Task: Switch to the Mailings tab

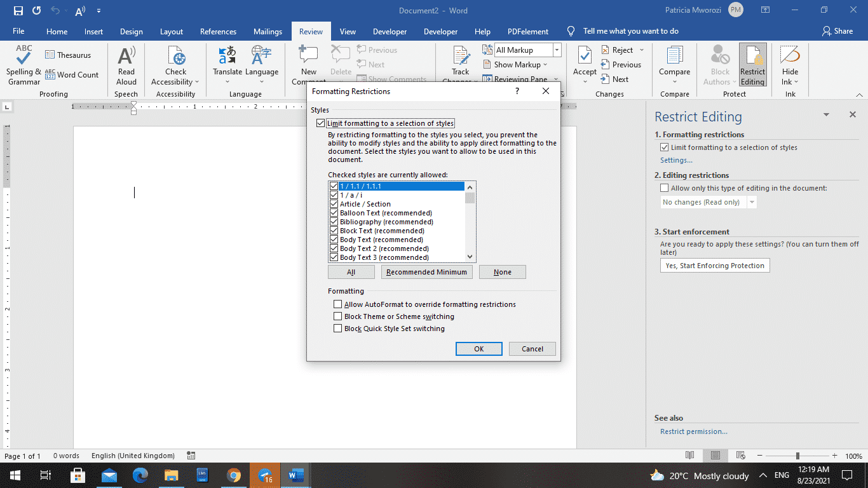Action: click(x=267, y=30)
